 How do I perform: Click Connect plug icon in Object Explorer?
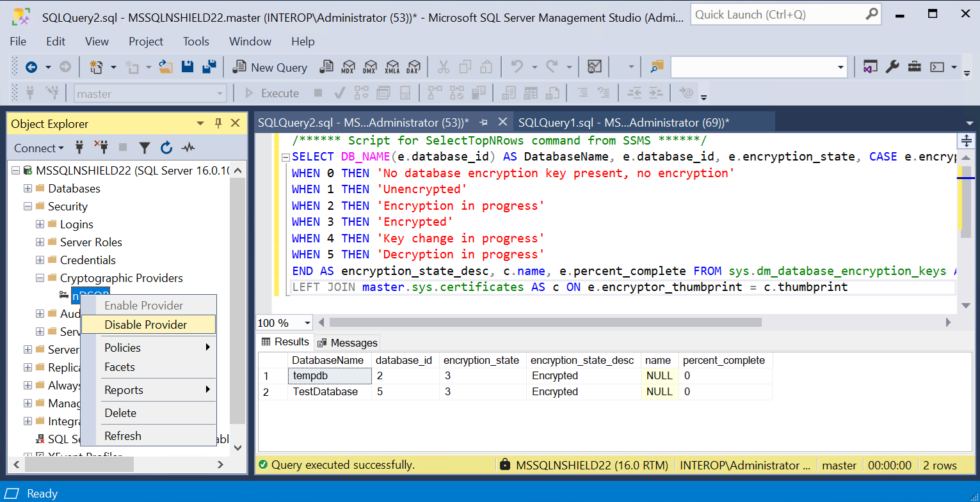coord(79,148)
